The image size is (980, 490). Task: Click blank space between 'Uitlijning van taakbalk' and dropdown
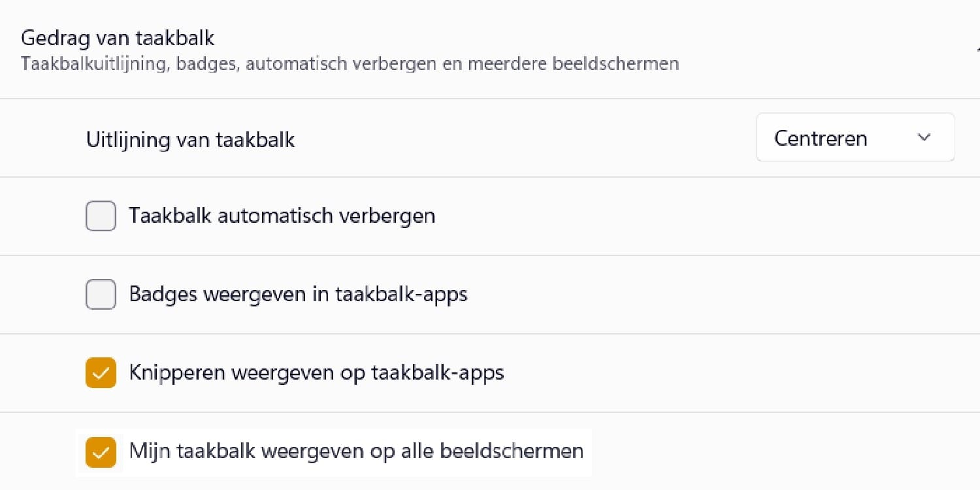(x=523, y=139)
